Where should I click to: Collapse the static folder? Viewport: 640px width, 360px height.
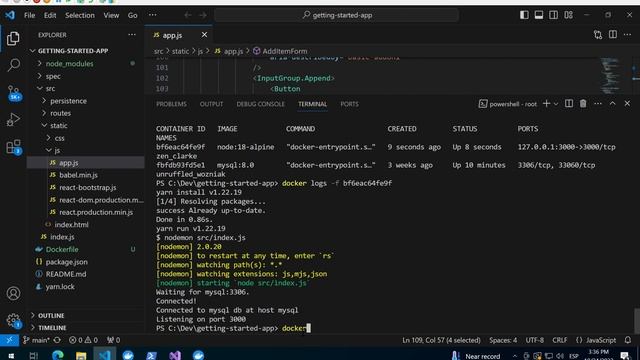[x=58, y=126]
